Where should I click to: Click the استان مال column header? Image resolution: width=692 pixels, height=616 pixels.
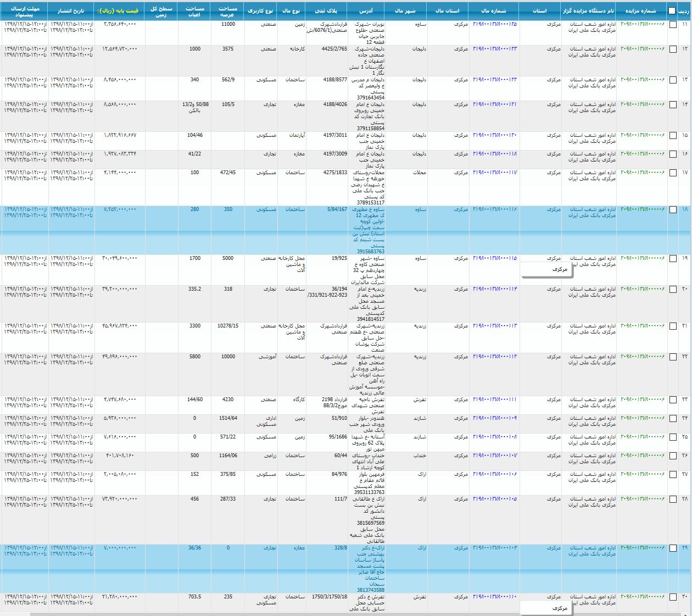(447, 11)
